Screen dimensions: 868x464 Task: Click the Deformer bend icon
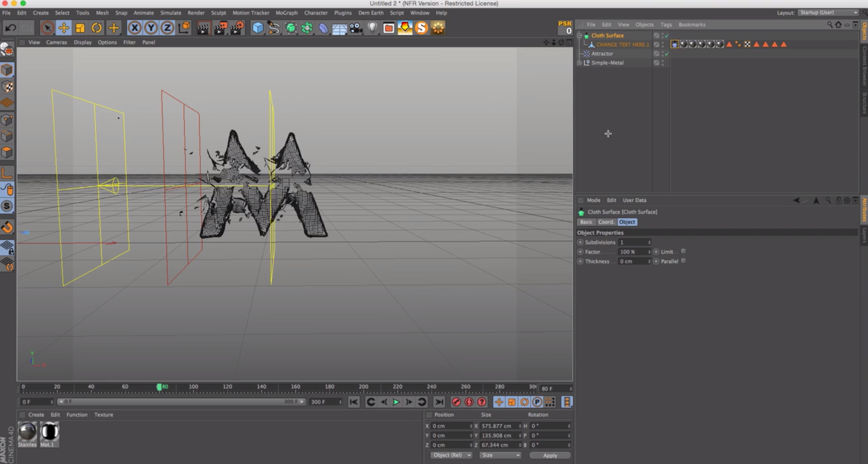coord(323,28)
